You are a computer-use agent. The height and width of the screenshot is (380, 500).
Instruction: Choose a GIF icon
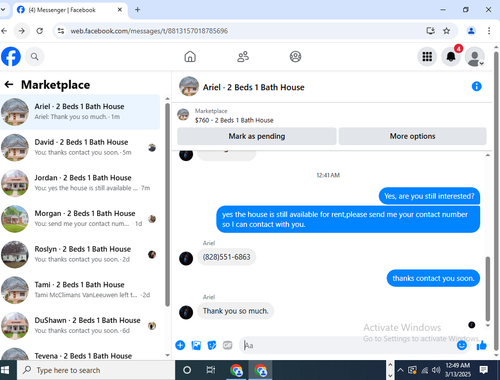tap(228, 345)
